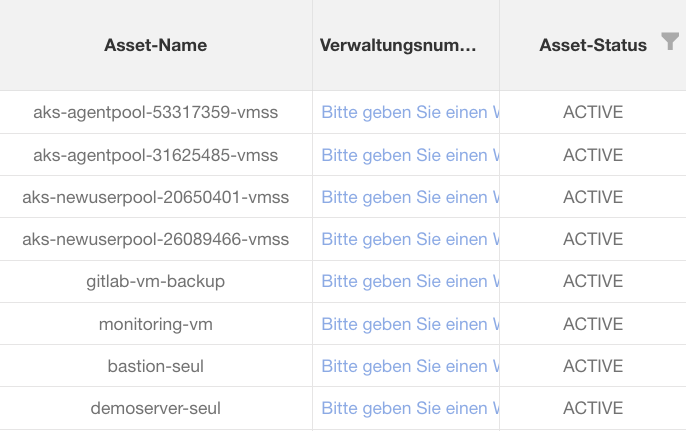Click the Asset-Status column header text
Viewport: 686px width, 431px height.
592,45
